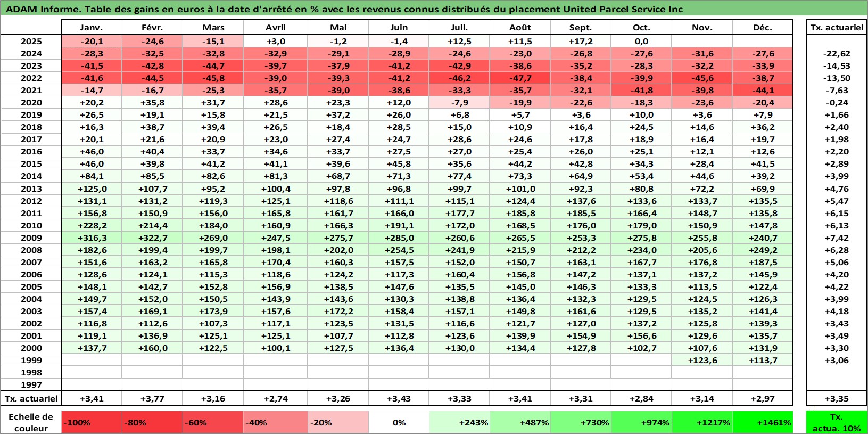The height and width of the screenshot is (434, 868).
Task: Click the -80% legend swatch
Action: pos(152,422)
